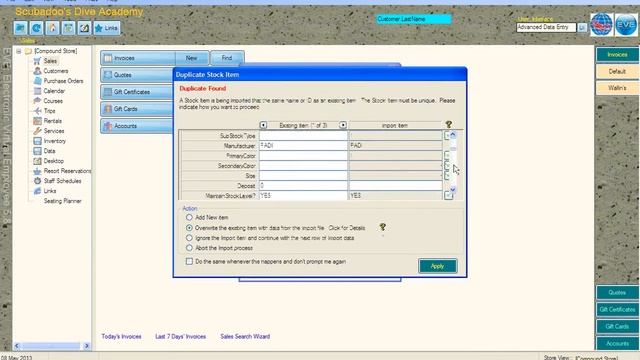Open Sales Search Wizard link
The image size is (640, 360).
245,337
